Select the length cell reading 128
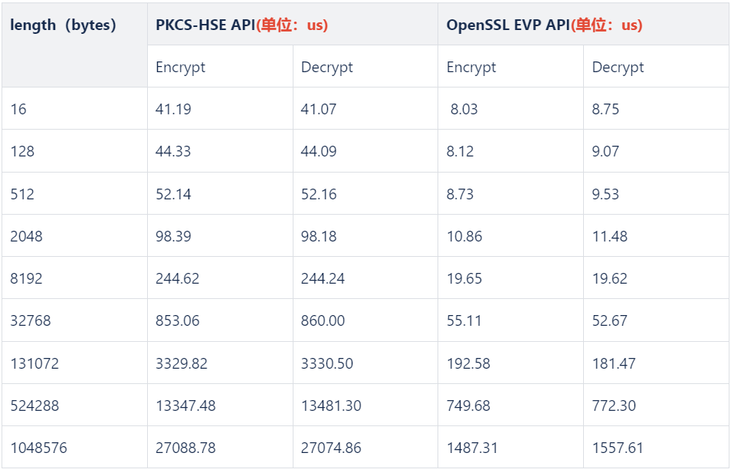 75,151
